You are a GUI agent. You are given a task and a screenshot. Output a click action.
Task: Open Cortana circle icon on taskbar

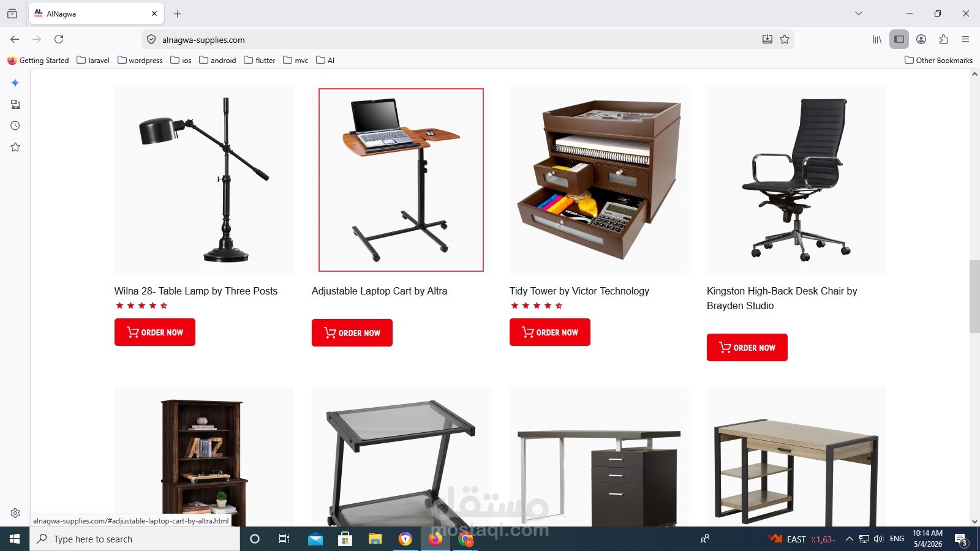coord(255,539)
